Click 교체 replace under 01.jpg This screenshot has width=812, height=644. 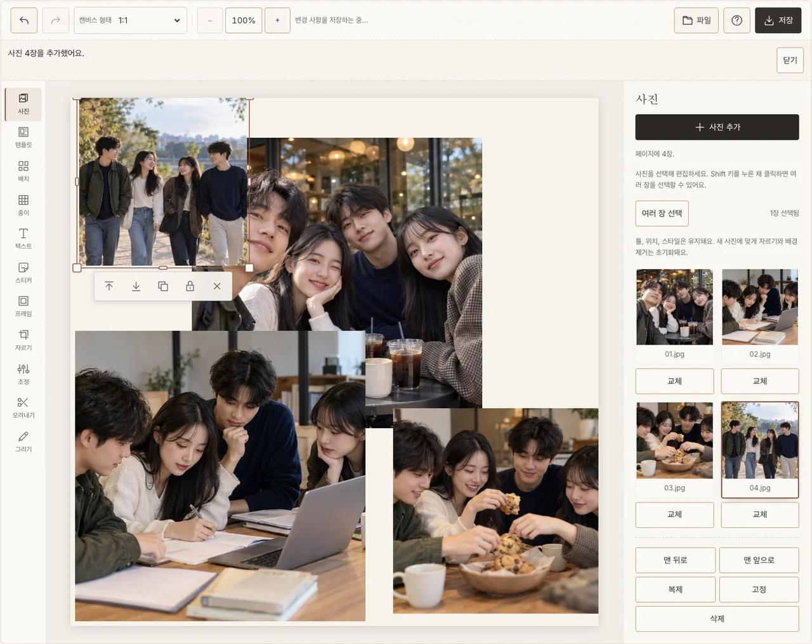coord(674,381)
